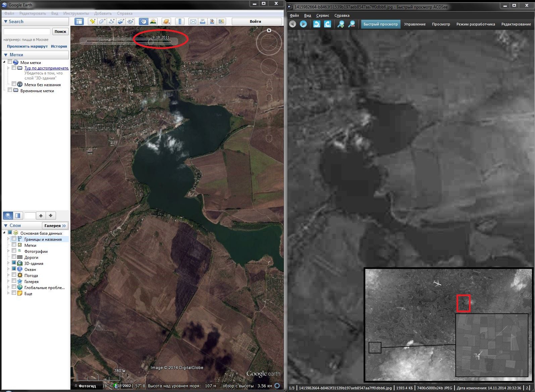Enable the Погода layer checkbox

click(14, 275)
